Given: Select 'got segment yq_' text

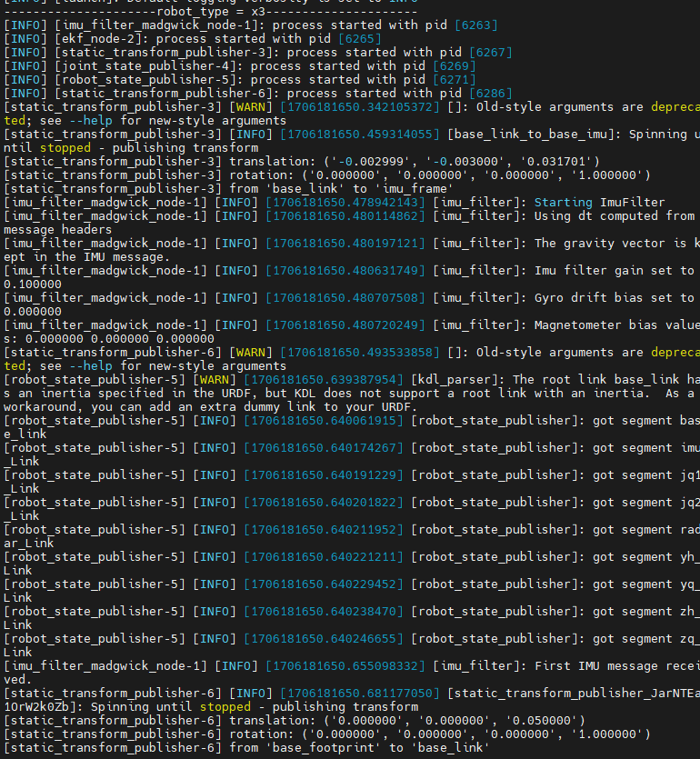Looking at the screenshot, I should (x=646, y=584).
